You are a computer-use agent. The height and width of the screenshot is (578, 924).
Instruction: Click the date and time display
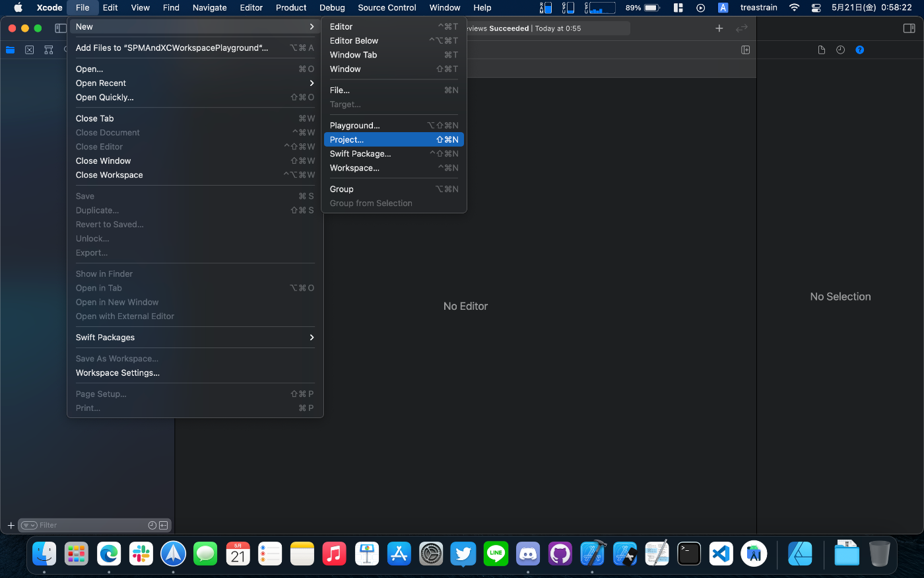(871, 8)
